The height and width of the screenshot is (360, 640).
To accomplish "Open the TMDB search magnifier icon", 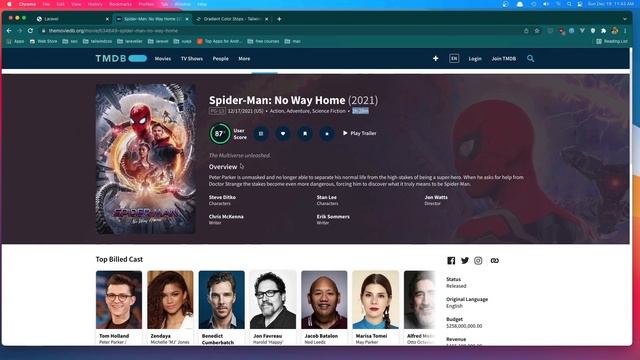I will pos(530,58).
